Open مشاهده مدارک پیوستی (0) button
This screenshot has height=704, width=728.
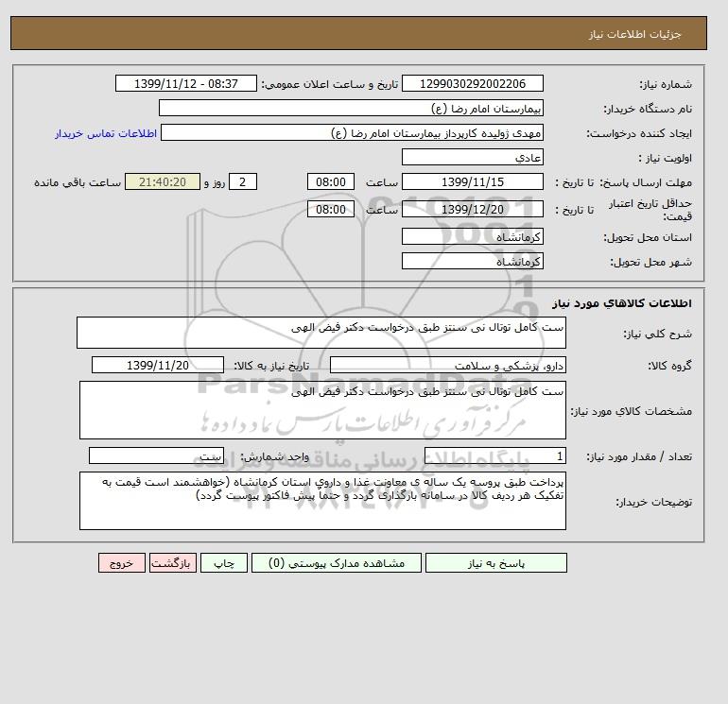tap(337, 563)
